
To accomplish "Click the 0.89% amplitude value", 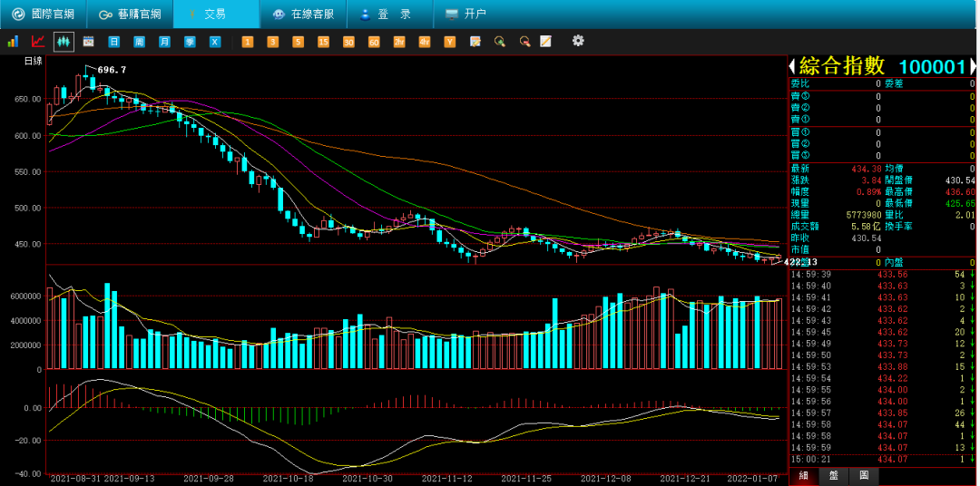I will pos(868,192).
